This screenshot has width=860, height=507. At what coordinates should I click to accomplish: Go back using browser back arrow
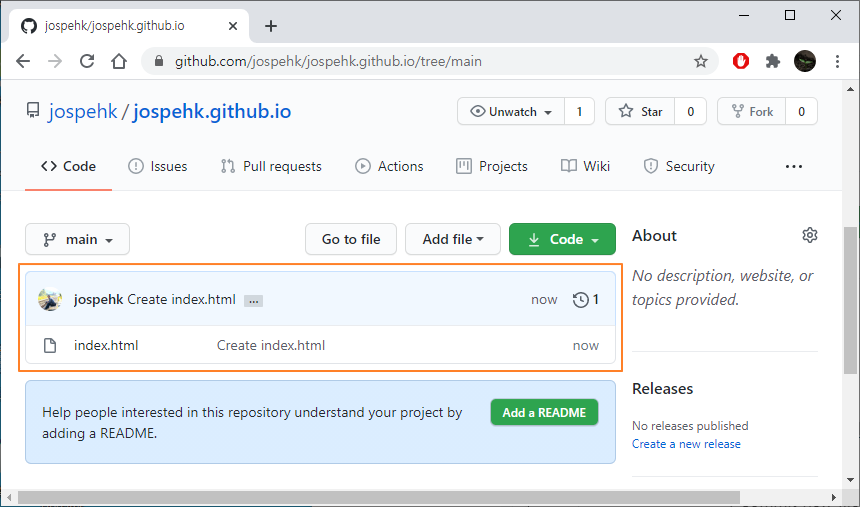coord(22,61)
